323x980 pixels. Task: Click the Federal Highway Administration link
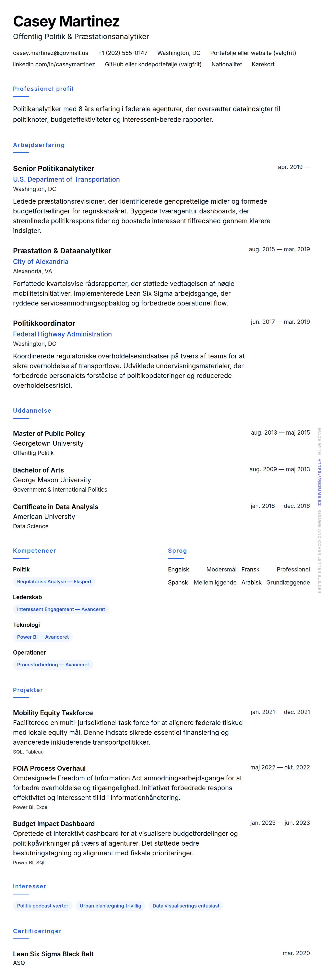click(x=62, y=334)
